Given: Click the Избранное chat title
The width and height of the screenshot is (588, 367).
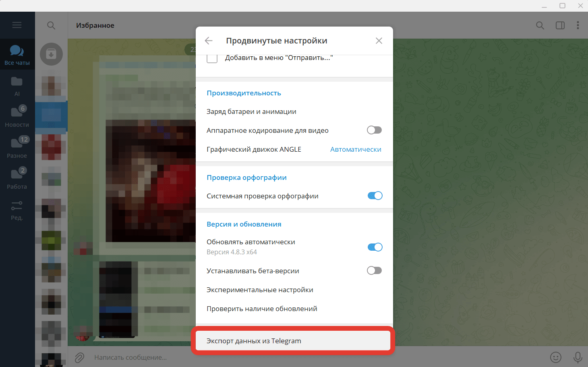Looking at the screenshot, I should tap(95, 25).
